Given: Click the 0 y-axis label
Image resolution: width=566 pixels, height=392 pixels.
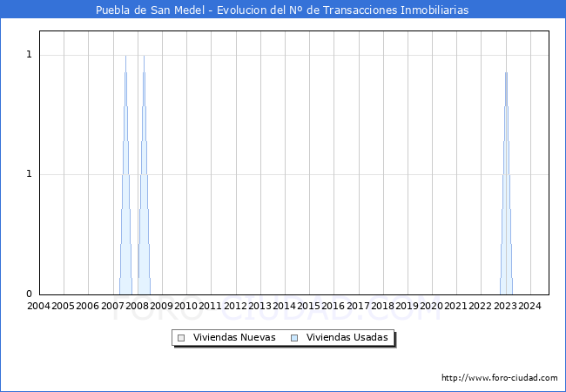Looking at the screenshot, I should [x=30, y=294].
